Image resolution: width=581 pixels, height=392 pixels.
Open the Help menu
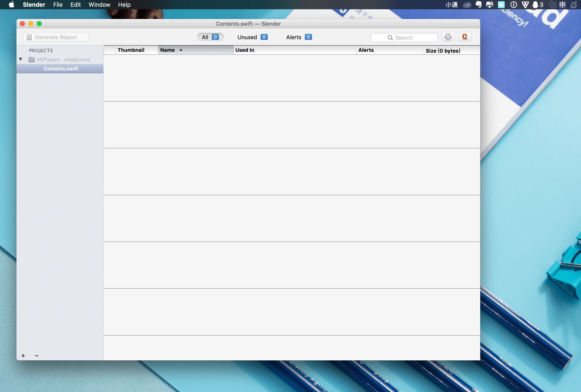(x=124, y=4)
